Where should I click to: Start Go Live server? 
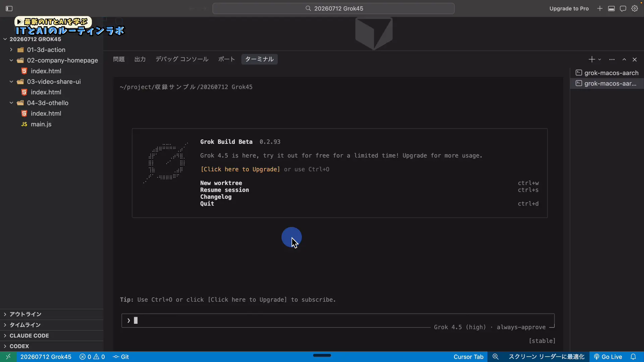[608, 357]
